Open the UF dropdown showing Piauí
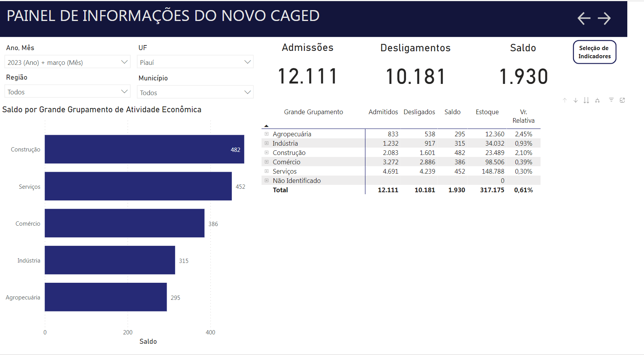 pyautogui.click(x=195, y=62)
